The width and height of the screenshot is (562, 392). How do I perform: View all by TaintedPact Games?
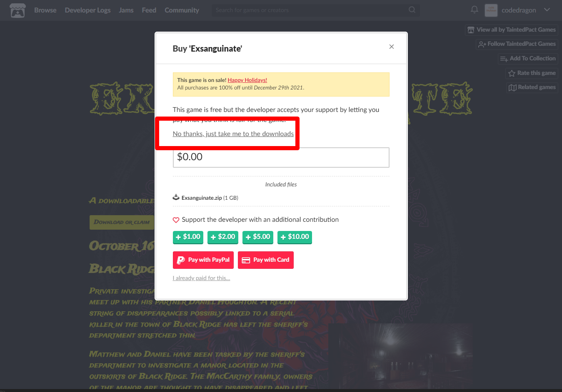click(x=511, y=30)
